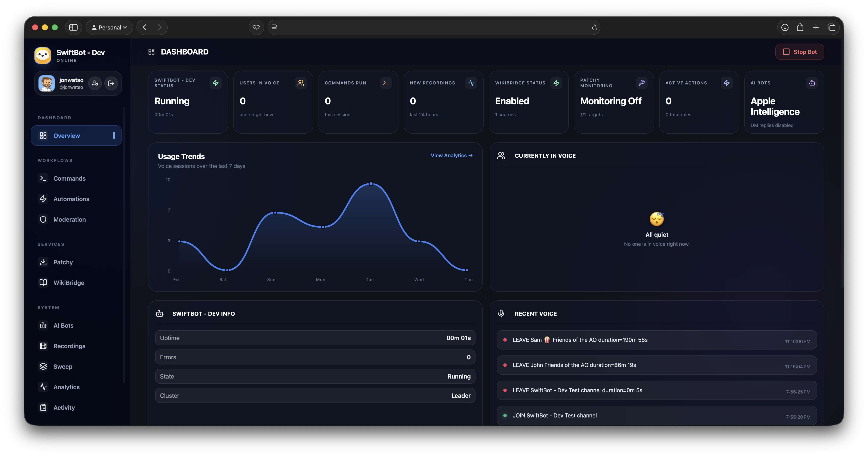The width and height of the screenshot is (868, 457).
Task: Click the lightning icon on SwiftBot status card
Action: [216, 83]
